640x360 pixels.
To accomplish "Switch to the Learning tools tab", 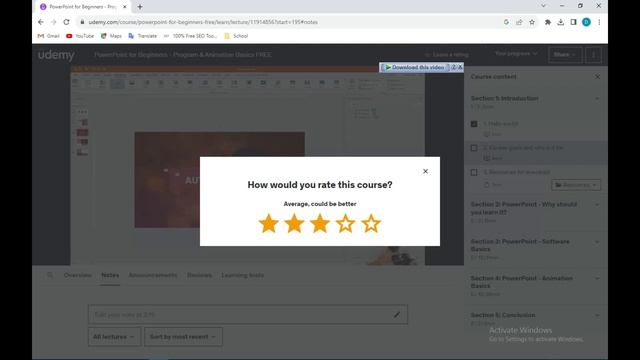I will [x=242, y=275].
